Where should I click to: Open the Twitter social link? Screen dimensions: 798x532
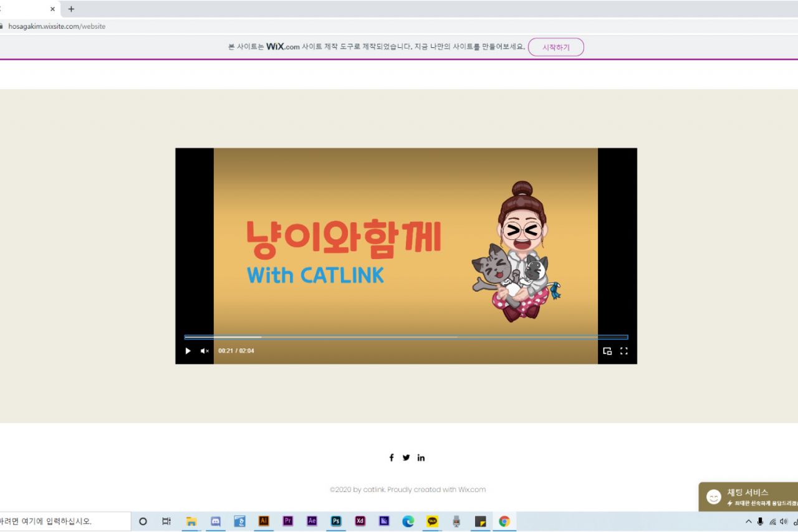(406, 457)
